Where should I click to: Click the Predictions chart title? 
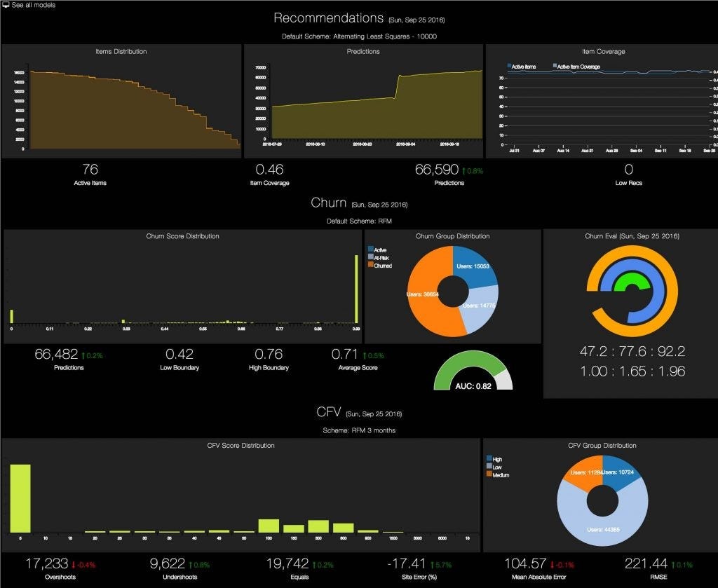click(363, 52)
